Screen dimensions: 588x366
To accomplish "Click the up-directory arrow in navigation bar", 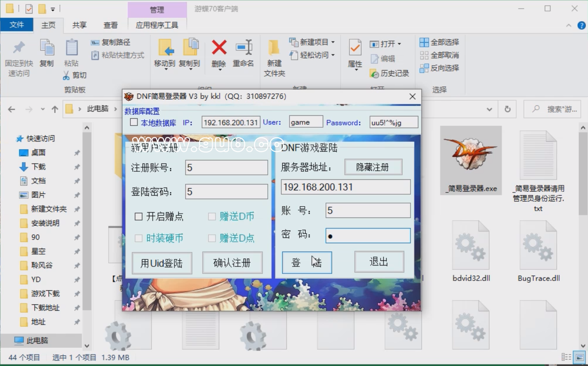I will [x=55, y=109].
